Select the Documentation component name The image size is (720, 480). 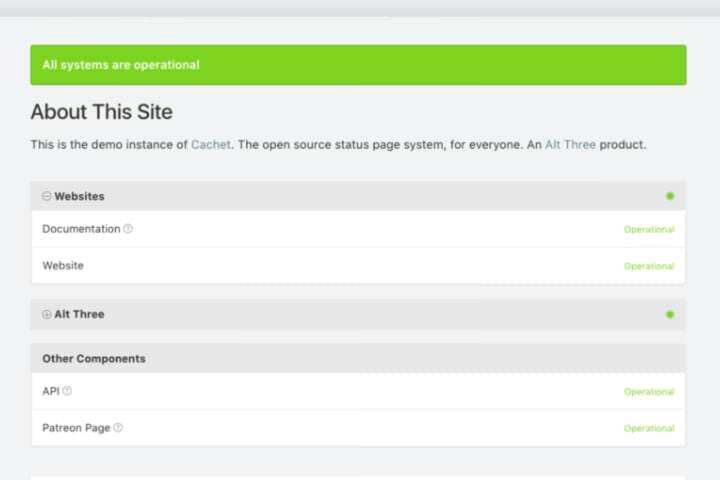(x=81, y=229)
